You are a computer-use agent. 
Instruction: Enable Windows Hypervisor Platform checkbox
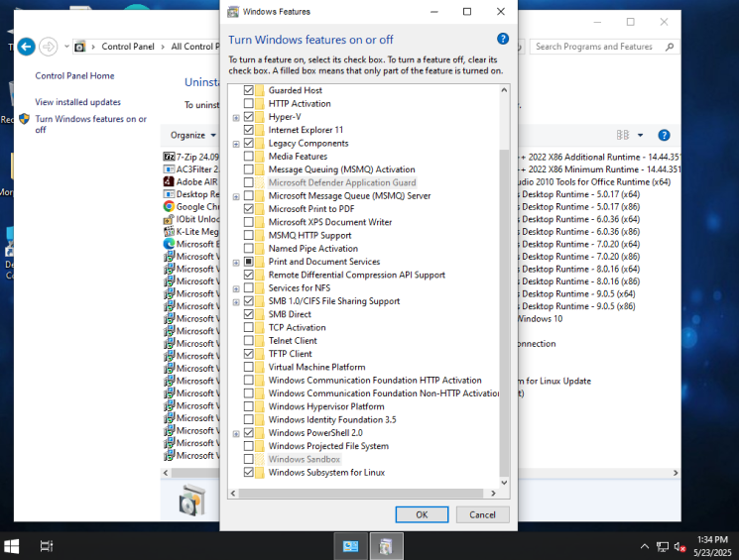[248, 406]
